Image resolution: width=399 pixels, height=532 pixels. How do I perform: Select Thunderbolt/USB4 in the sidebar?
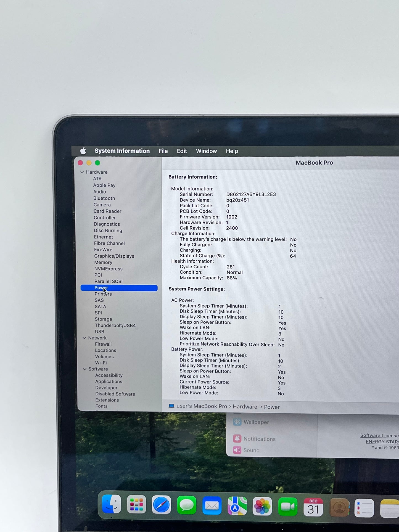click(115, 325)
